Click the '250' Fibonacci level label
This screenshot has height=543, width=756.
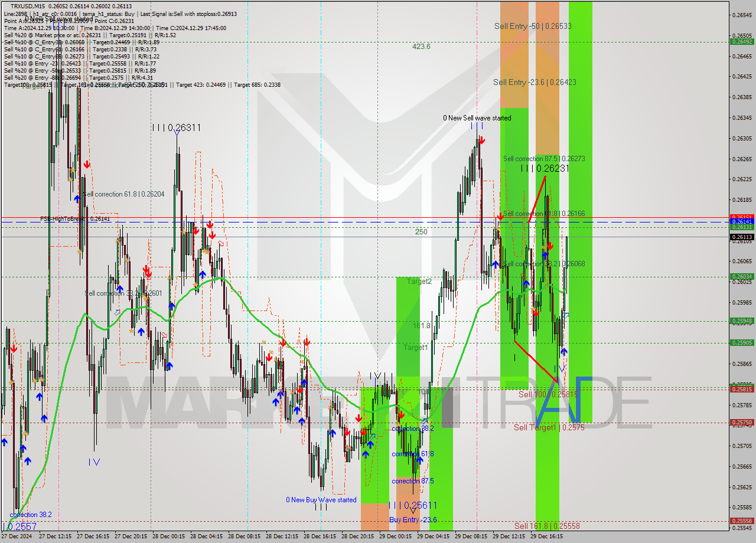[x=421, y=232]
